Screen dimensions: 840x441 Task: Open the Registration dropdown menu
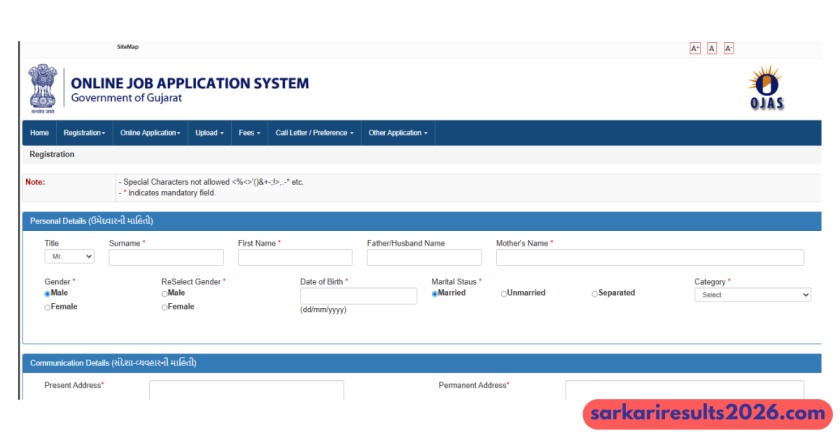(85, 133)
